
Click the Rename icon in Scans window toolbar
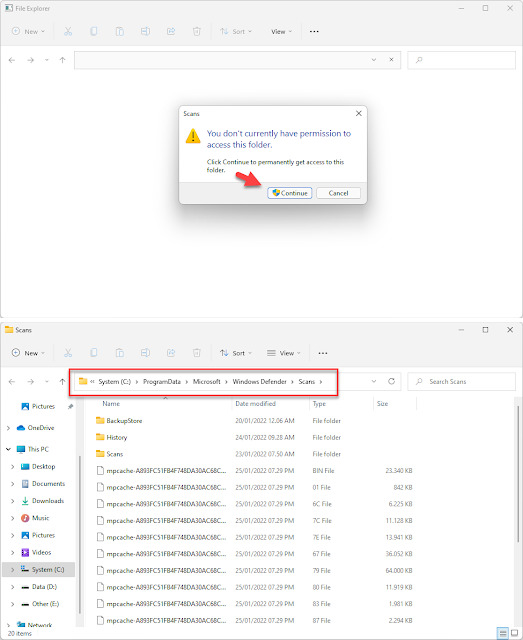145,353
